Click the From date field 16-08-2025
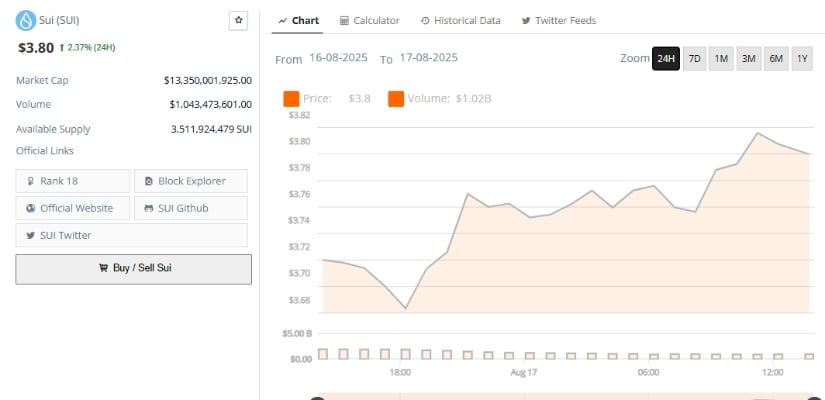 [x=338, y=57]
